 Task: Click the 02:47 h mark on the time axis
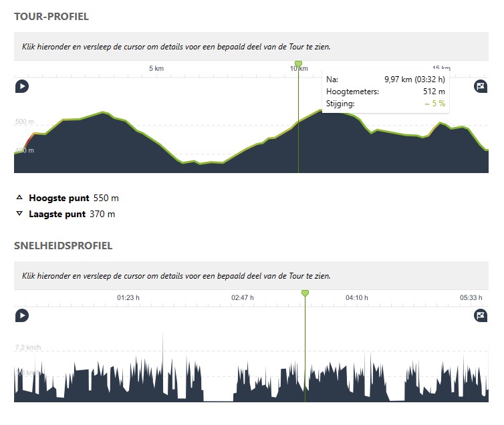(x=243, y=298)
